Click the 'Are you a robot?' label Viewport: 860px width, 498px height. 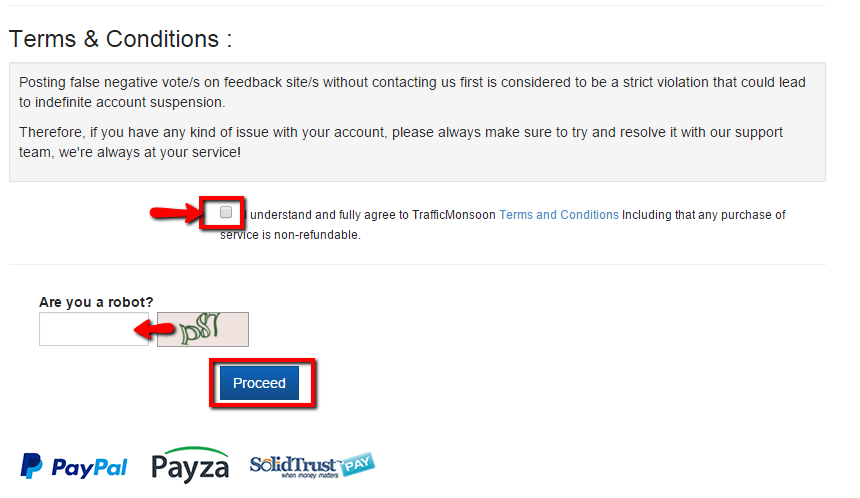coord(96,302)
